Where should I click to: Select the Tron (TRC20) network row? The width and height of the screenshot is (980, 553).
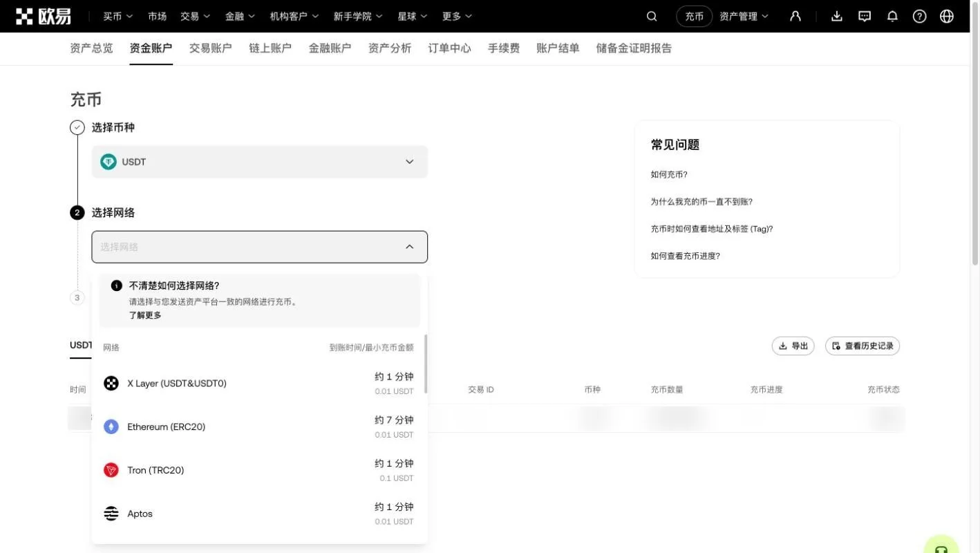pyautogui.click(x=259, y=470)
